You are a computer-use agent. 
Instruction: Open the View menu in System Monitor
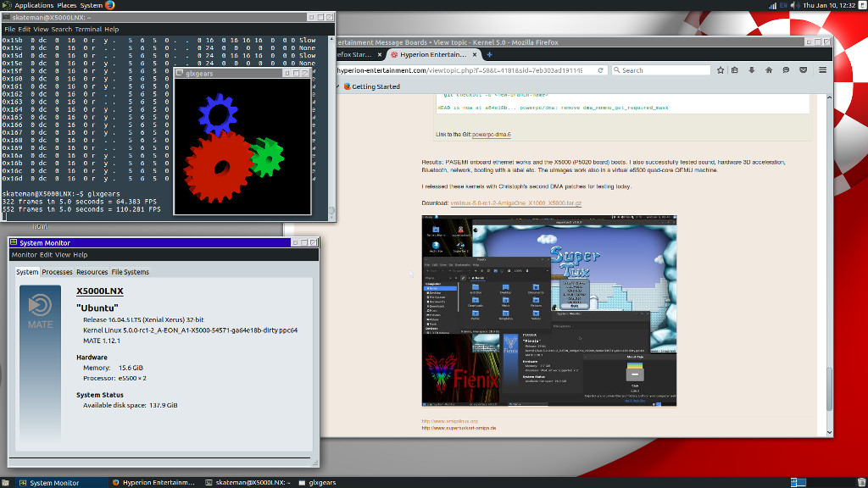click(63, 255)
